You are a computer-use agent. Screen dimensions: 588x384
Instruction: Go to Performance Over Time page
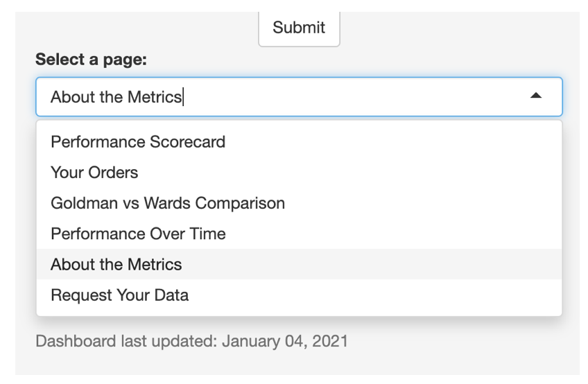coord(299,234)
